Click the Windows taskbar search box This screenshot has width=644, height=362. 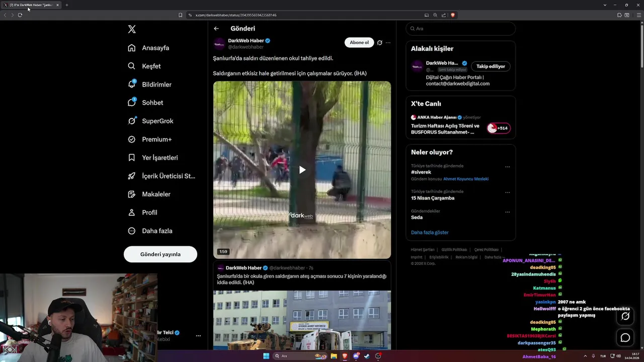[x=299, y=356]
